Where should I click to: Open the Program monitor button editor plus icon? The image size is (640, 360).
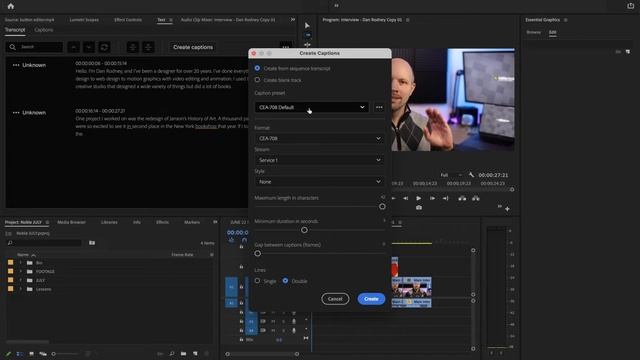click(x=507, y=209)
